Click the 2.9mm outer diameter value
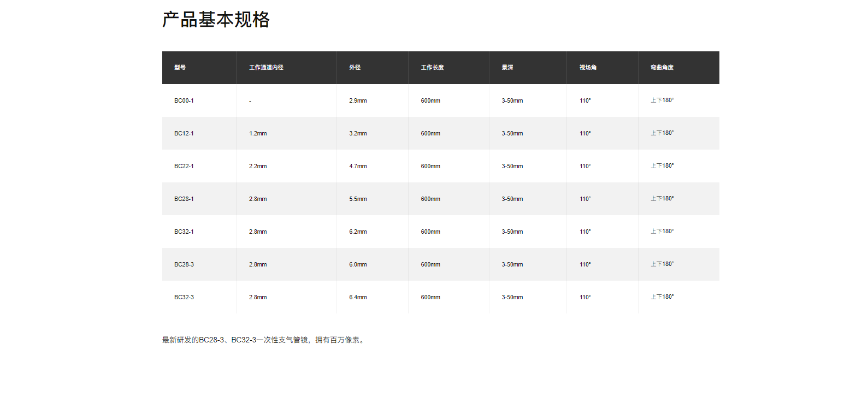868x397 pixels. 358,100
